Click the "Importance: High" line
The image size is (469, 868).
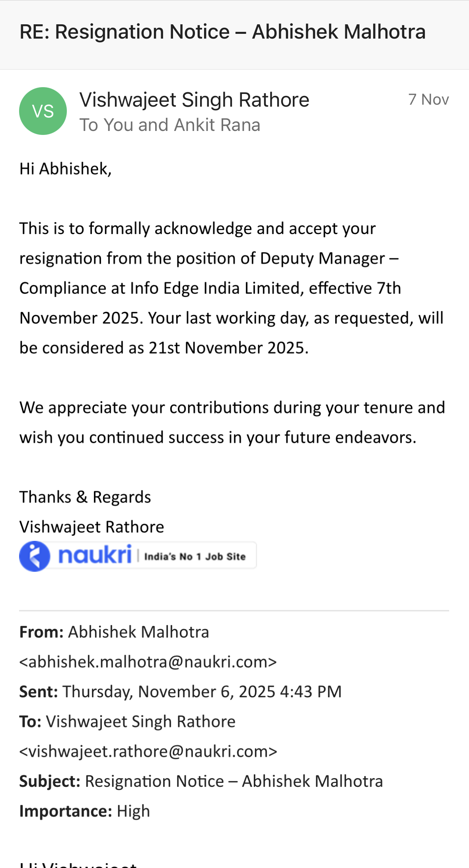85,811
